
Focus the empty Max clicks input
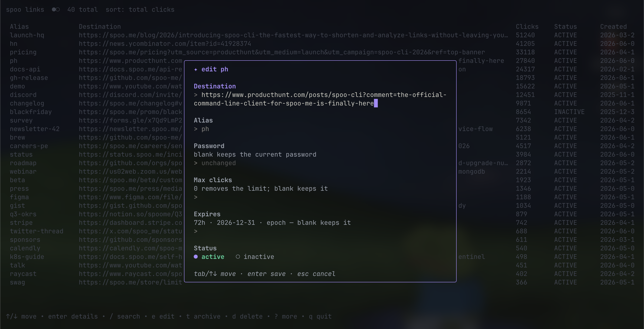(x=320, y=197)
